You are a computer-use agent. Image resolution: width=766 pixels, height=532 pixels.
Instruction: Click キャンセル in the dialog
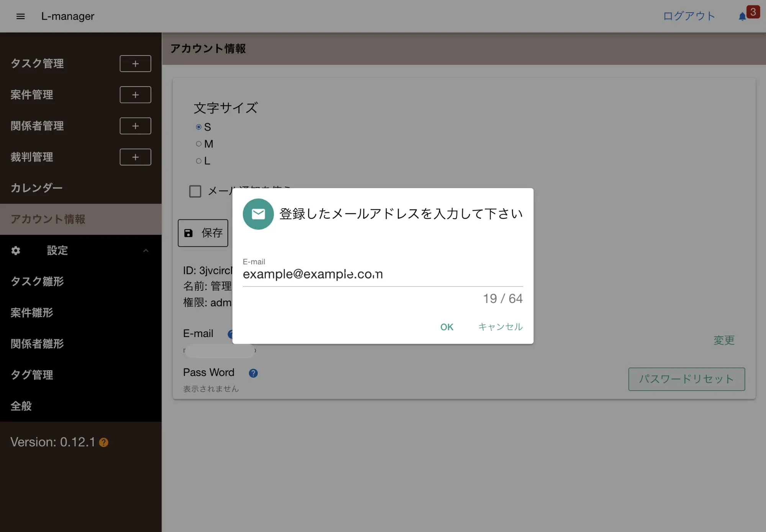pyautogui.click(x=500, y=327)
